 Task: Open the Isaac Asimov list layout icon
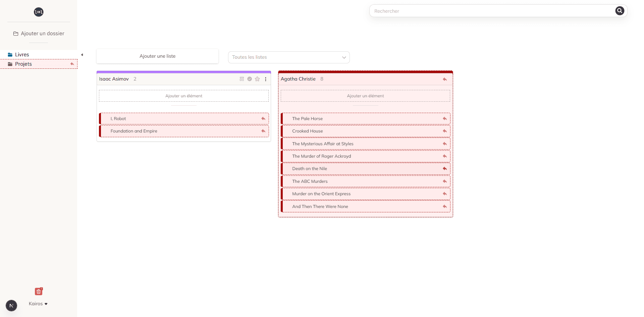point(242,79)
